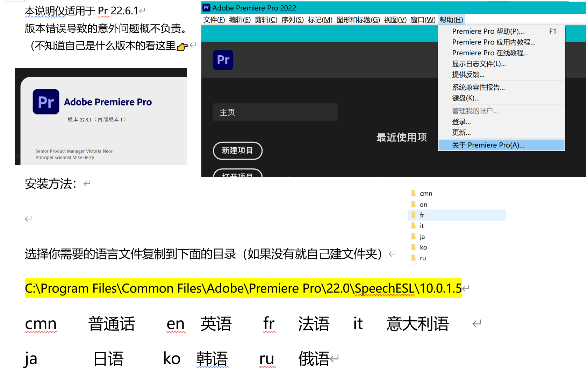Click the 英语 text in the legend
The height and width of the screenshot is (392, 588).
(216, 324)
